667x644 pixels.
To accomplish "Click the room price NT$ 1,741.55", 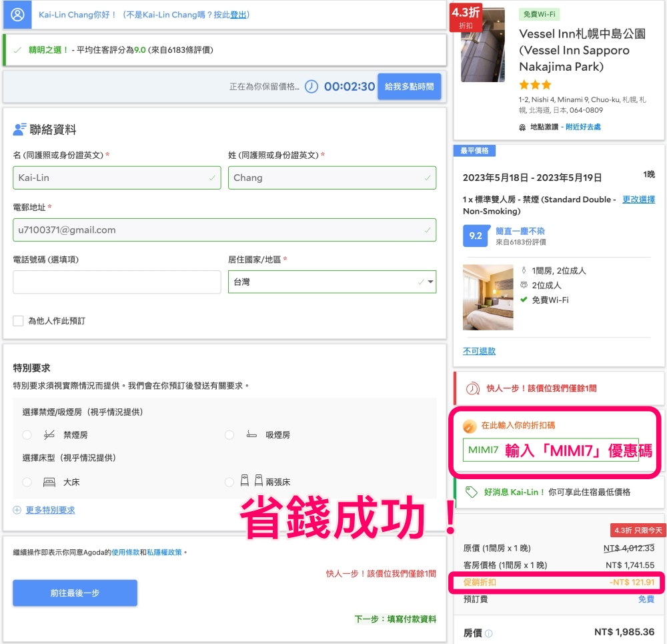I will tap(630, 565).
